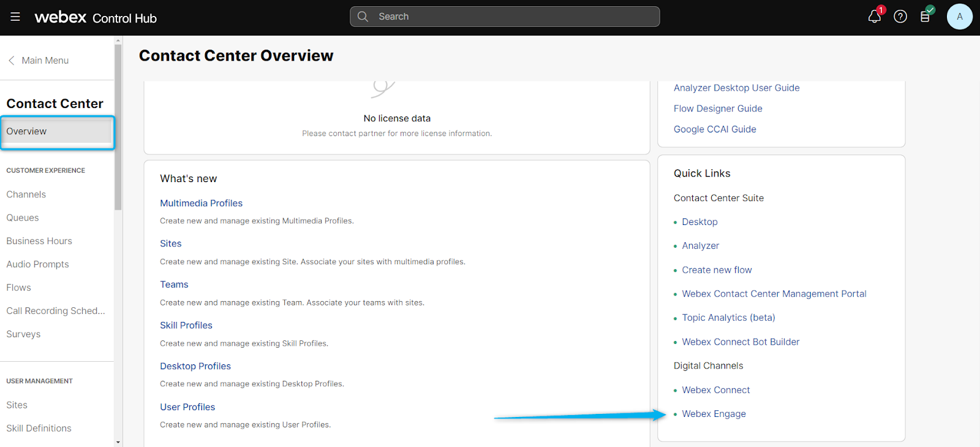Open the Analyzer quick link

click(700, 246)
